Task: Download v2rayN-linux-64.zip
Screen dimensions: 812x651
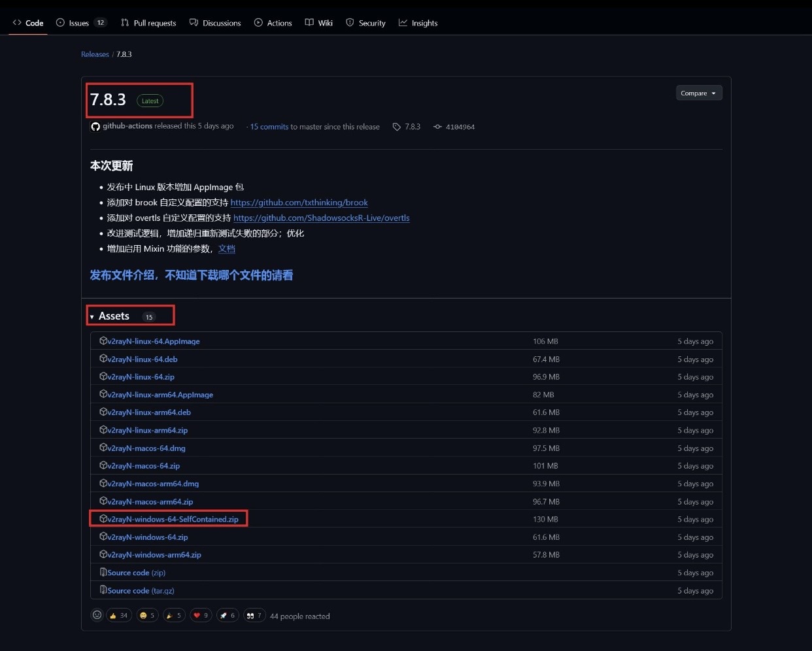Action: 141,377
